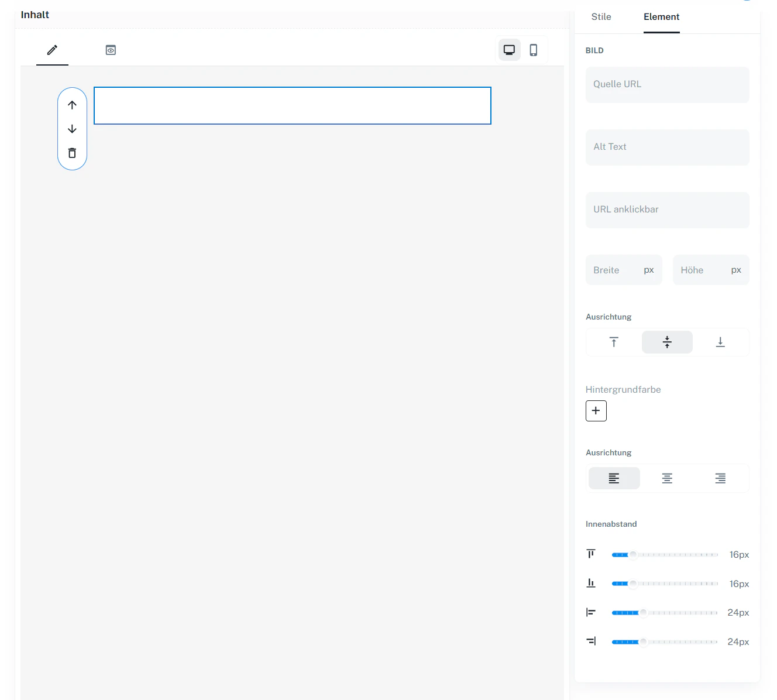Set vertical alignment to middle
The width and height of the screenshot is (777, 700).
point(667,342)
